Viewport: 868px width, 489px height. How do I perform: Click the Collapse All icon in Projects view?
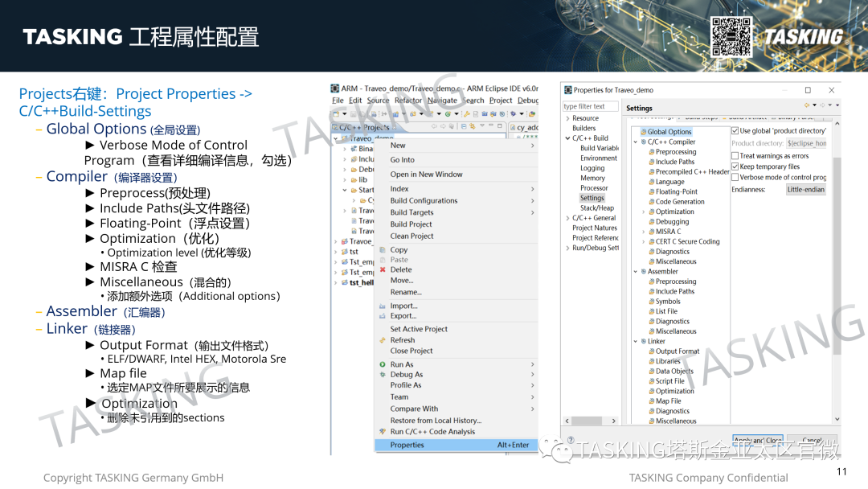pos(464,126)
